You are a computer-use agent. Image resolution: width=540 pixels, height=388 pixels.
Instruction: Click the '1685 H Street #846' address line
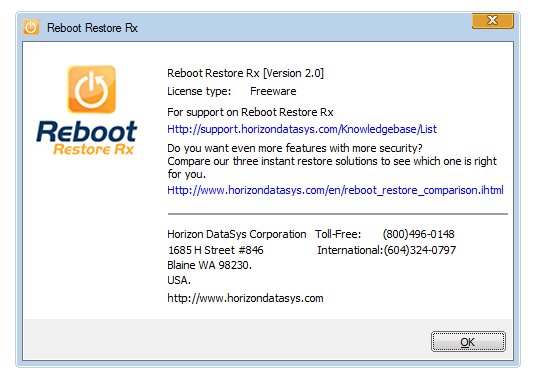pyautogui.click(x=216, y=250)
